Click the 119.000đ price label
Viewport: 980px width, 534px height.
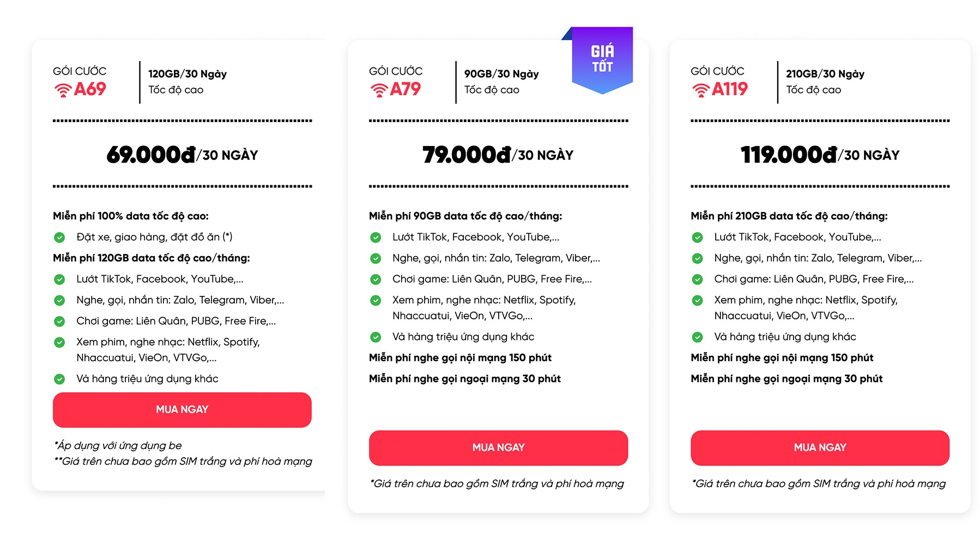coord(788,154)
